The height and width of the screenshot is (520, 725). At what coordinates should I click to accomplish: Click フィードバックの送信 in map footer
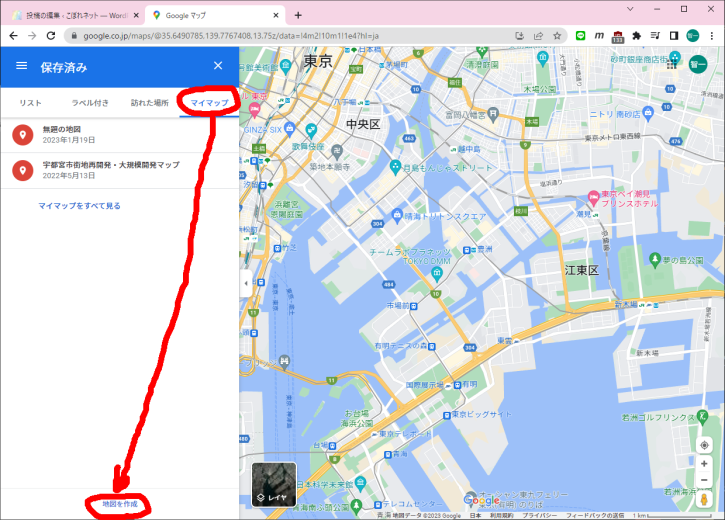coord(595,515)
